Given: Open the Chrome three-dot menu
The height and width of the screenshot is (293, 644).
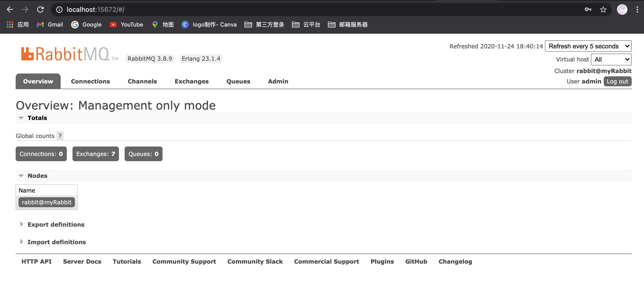Looking at the screenshot, I should click(637, 9).
